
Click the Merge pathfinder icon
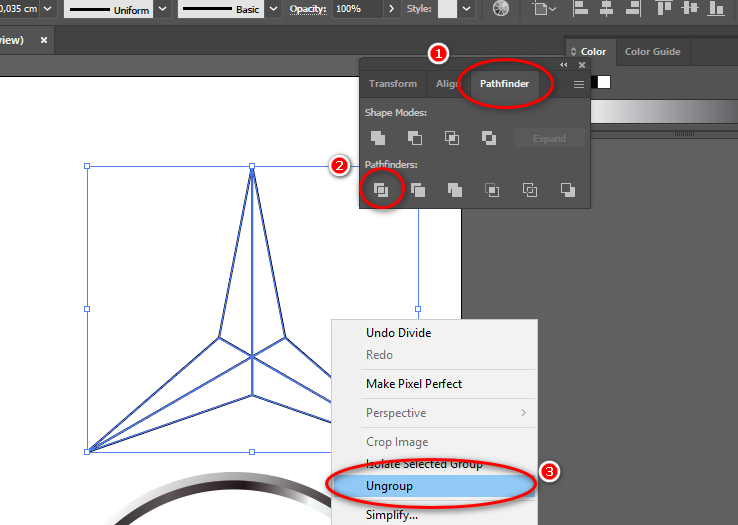point(455,190)
